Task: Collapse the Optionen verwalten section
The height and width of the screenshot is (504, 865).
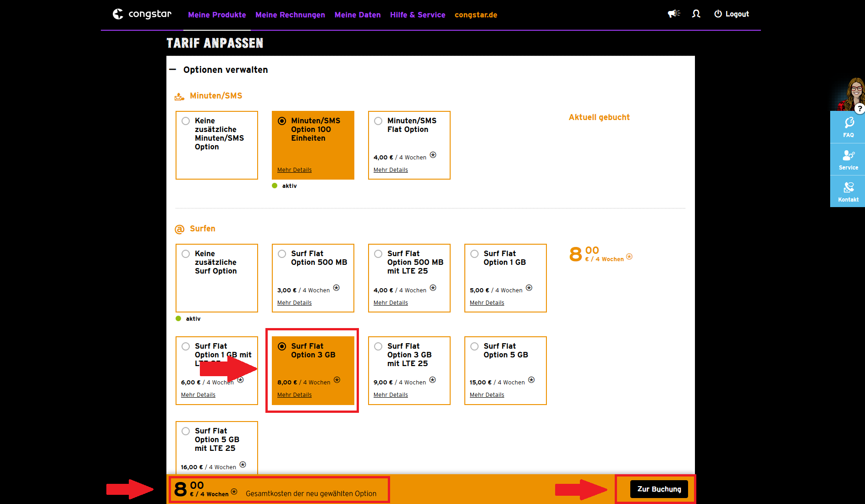Action: [173, 70]
